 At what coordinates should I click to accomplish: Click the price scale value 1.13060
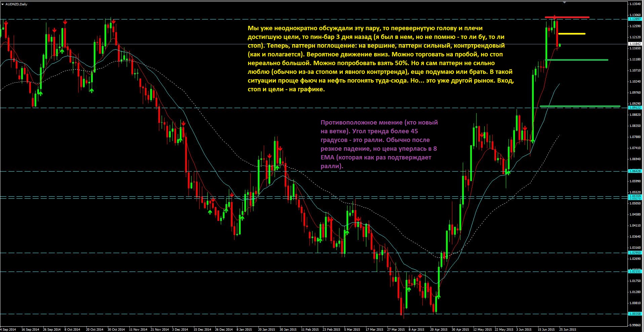[x=635, y=15]
